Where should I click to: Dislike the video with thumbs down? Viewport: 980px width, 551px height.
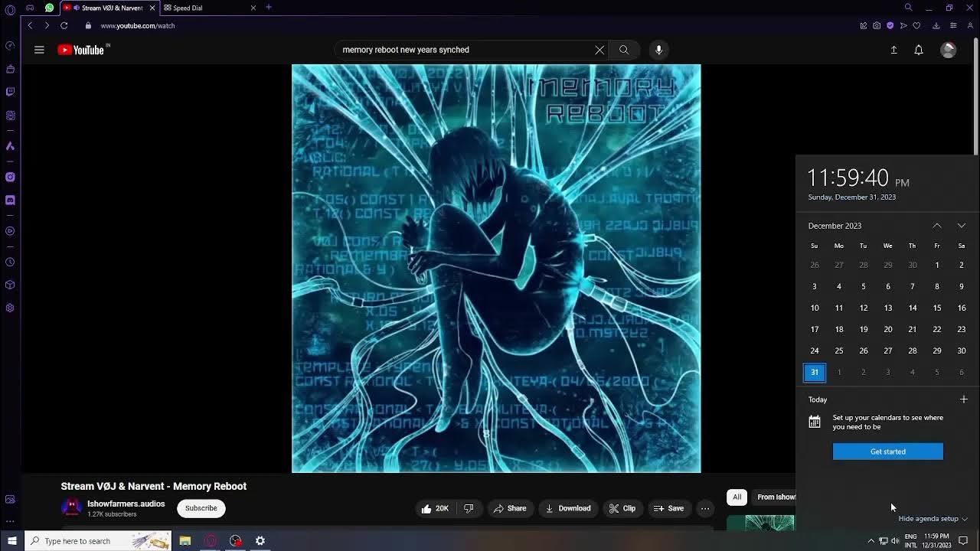(x=469, y=508)
